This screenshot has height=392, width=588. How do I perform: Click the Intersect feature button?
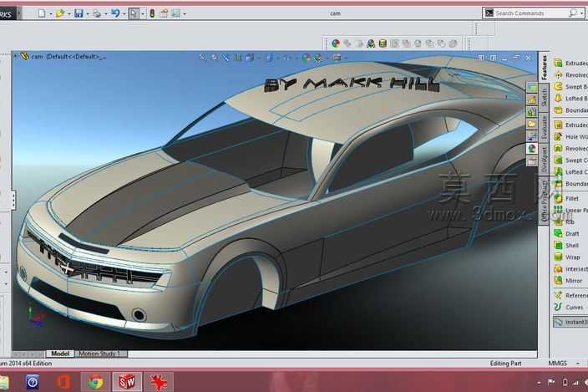tap(570, 268)
